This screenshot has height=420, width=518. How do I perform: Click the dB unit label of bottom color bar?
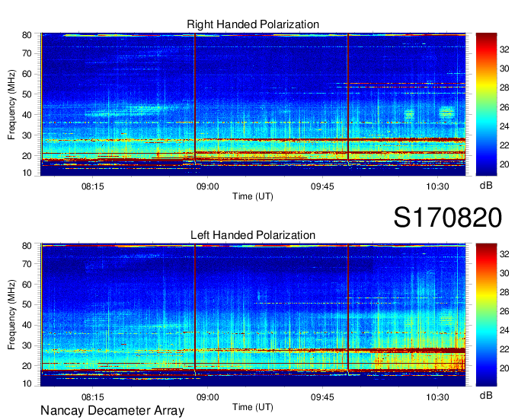coord(486,395)
